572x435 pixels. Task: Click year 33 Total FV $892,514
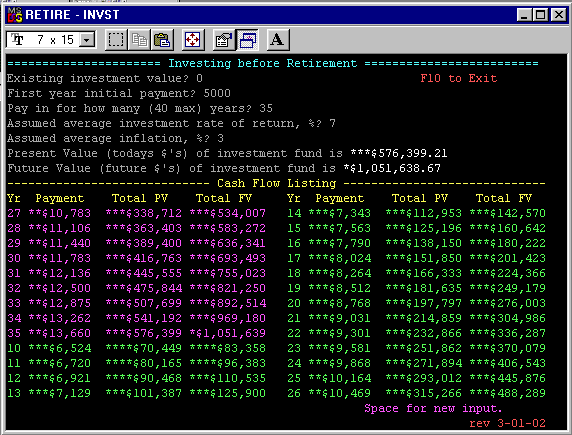tap(227, 303)
